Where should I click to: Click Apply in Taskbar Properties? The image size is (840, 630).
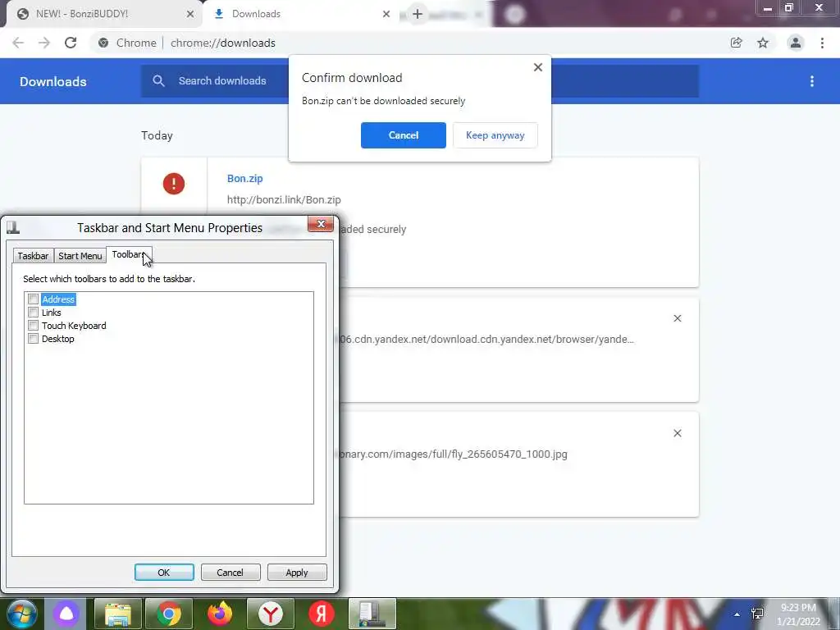click(297, 572)
